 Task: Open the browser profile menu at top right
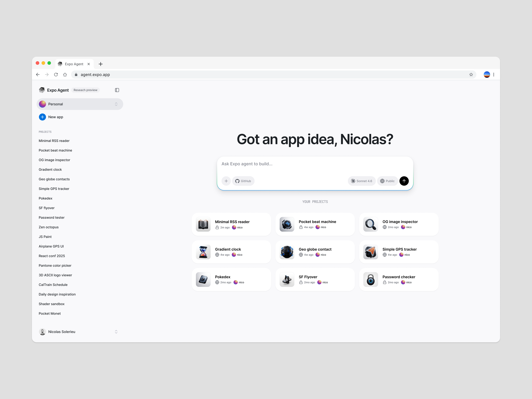pos(487,75)
